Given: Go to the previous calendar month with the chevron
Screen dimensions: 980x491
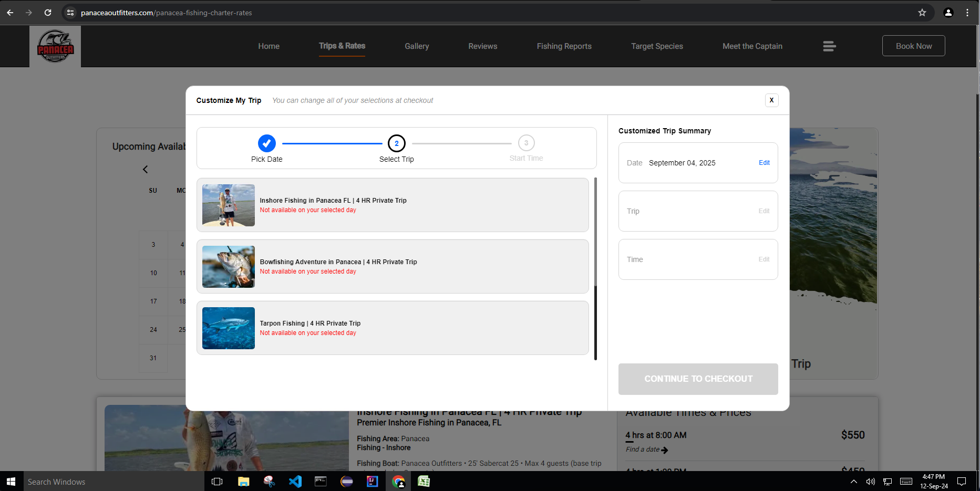Looking at the screenshot, I should pos(146,169).
